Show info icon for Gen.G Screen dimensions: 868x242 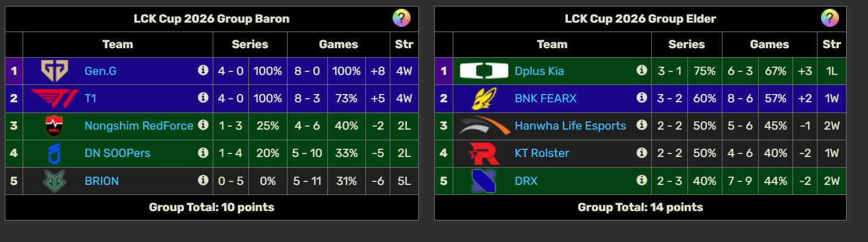point(203,71)
